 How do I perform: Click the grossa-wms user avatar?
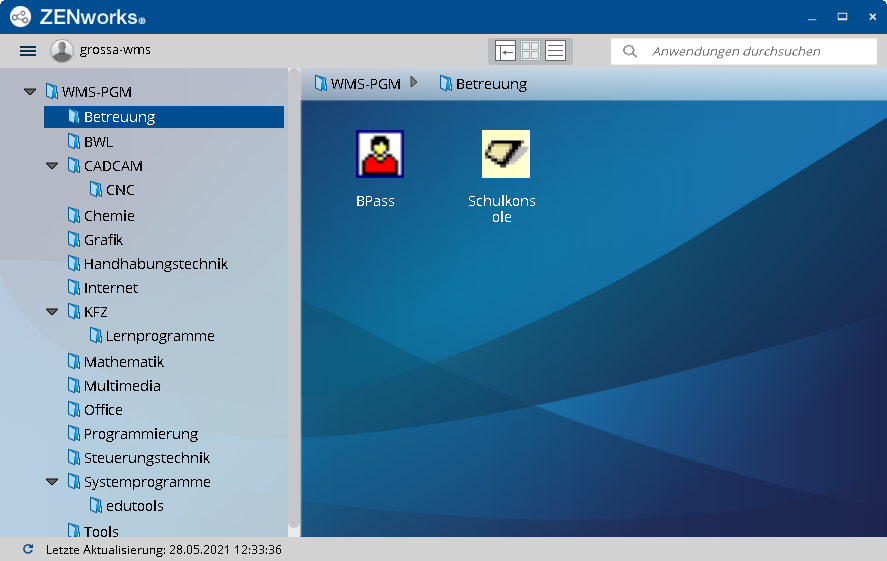coord(62,51)
